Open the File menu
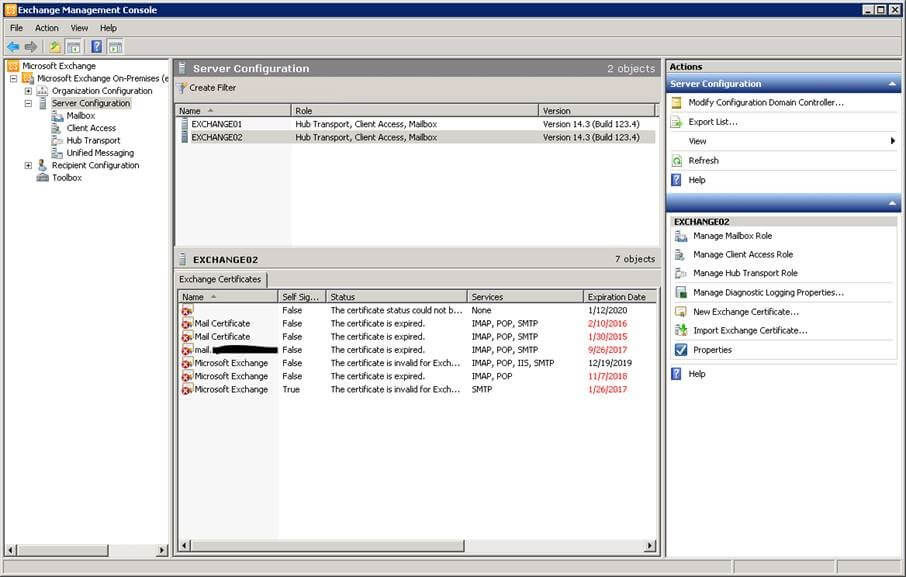The width and height of the screenshot is (906, 577). [16, 28]
